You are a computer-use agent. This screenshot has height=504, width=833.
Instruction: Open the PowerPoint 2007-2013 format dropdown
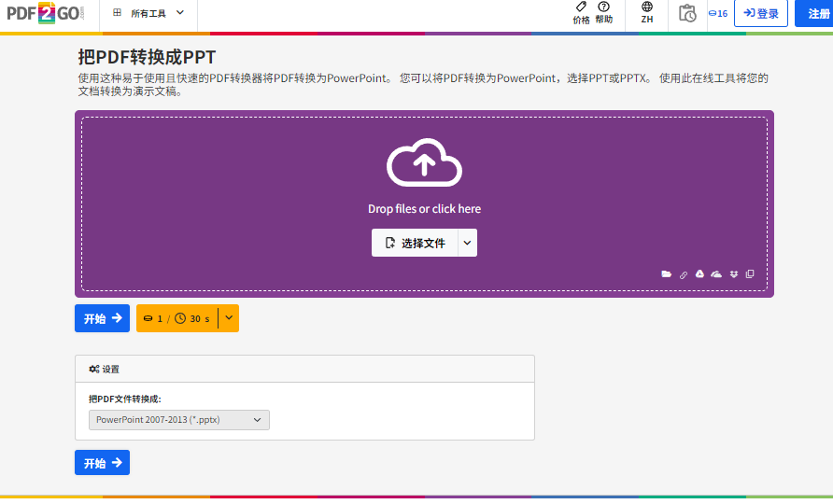179,420
